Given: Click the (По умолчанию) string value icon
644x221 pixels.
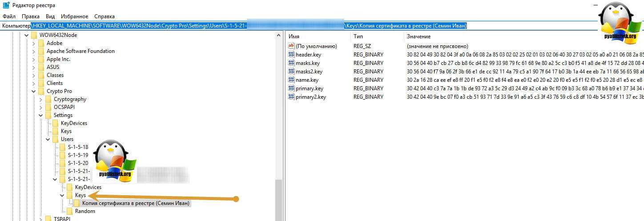Looking at the screenshot, I should click(291, 46).
